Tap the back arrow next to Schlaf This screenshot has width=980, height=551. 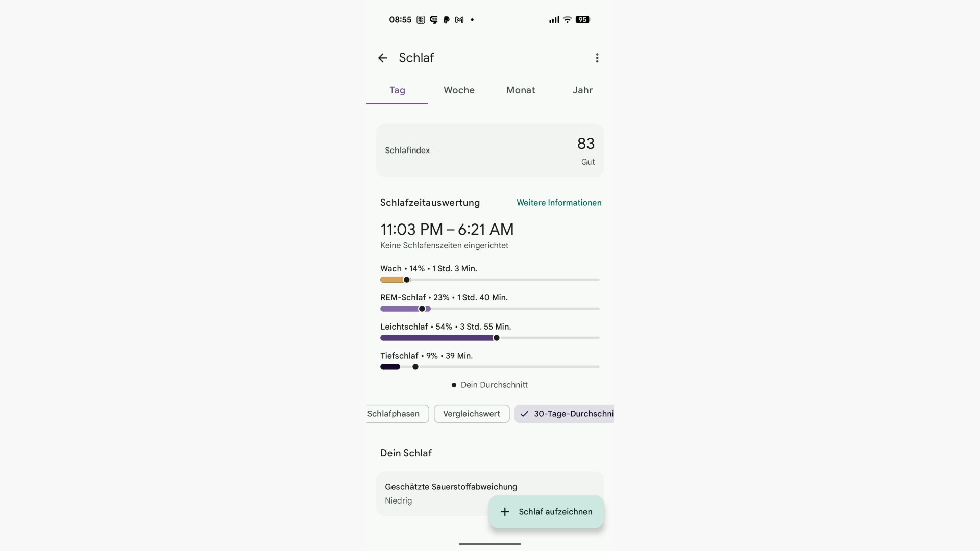pyautogui.click(x=382, y=58)
